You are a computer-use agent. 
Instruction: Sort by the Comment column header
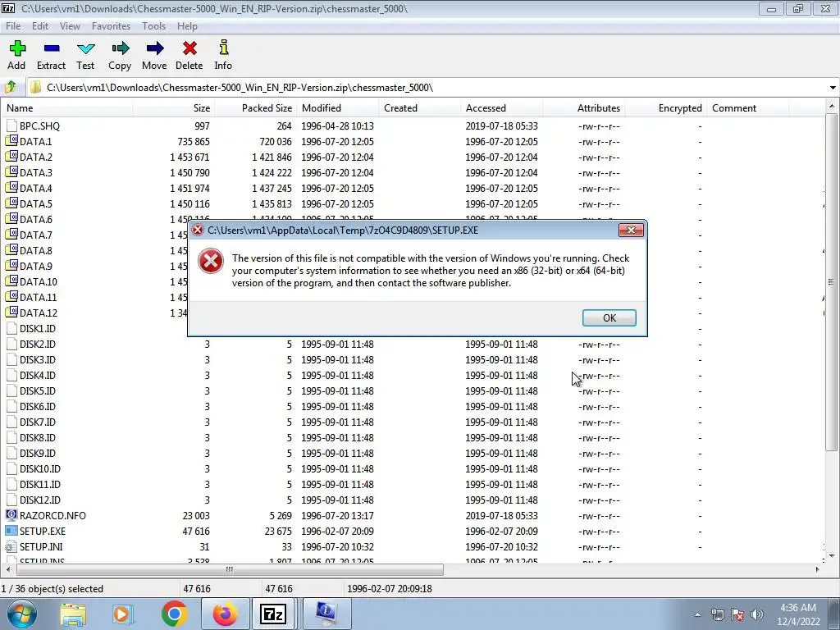pos(748,107)
